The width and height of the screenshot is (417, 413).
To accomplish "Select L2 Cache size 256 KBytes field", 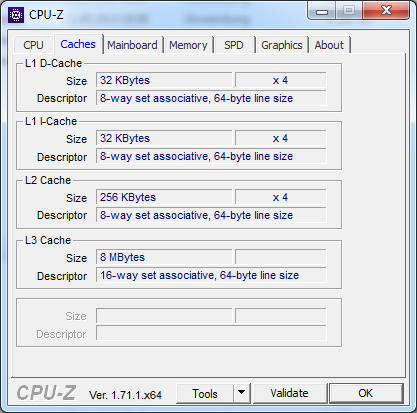I will (164, 197).
